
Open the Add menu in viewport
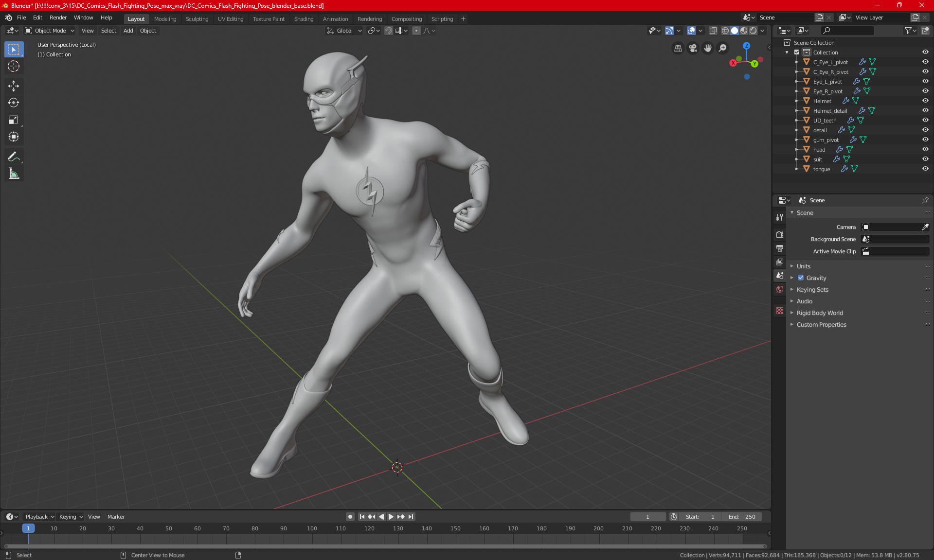tap(128, 31)
